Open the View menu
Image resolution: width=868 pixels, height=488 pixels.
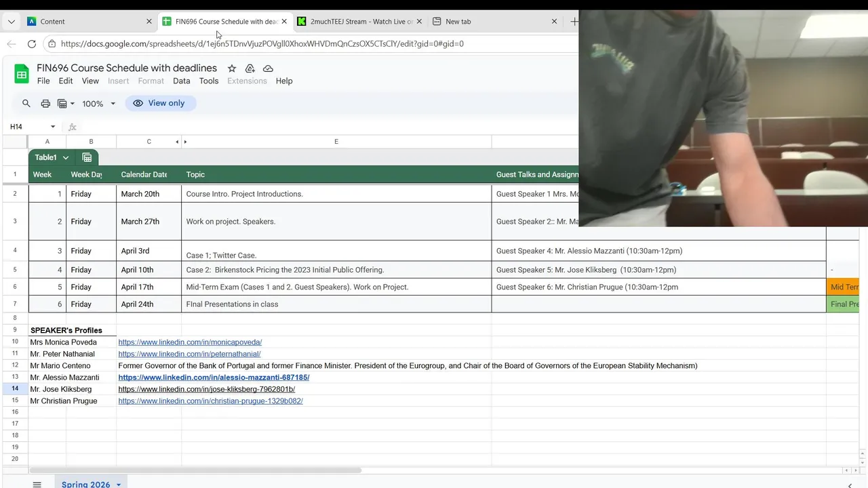90,81
